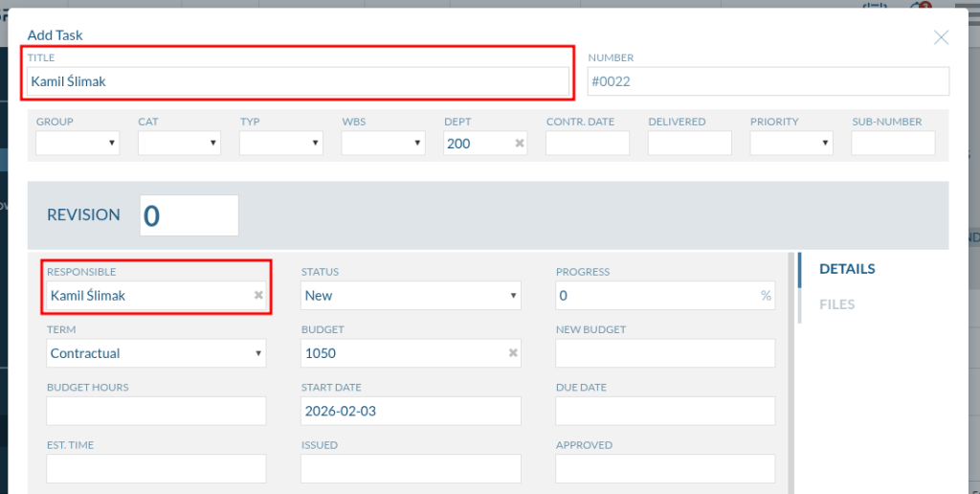Focus the task Number field
The width and height of the screenshot is (980, 494).
768,81
